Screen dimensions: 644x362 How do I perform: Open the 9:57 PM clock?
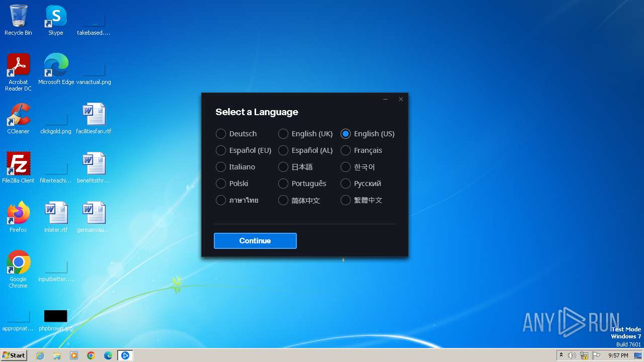(618, 355)
